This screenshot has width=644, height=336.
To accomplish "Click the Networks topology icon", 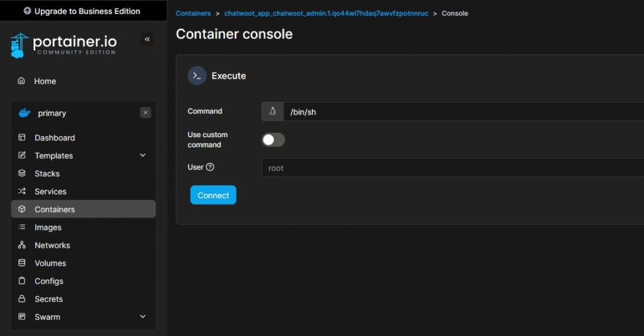I will click(22, 245).
